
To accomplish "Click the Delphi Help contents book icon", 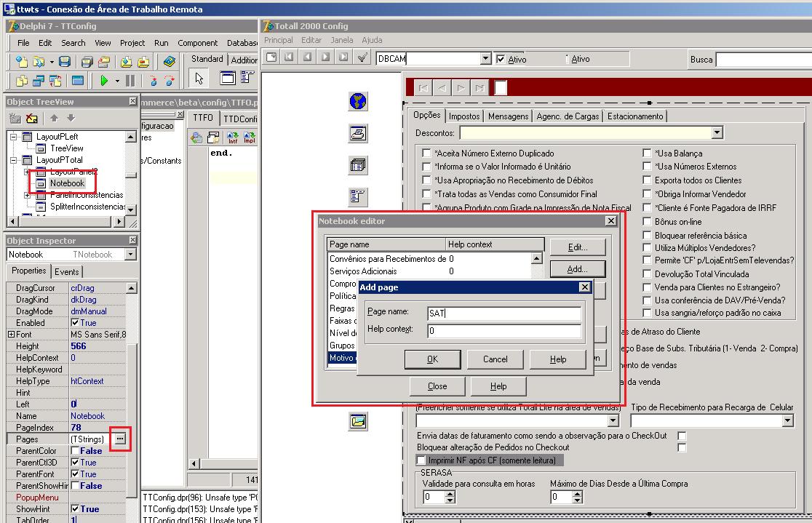I will [170, 62].
